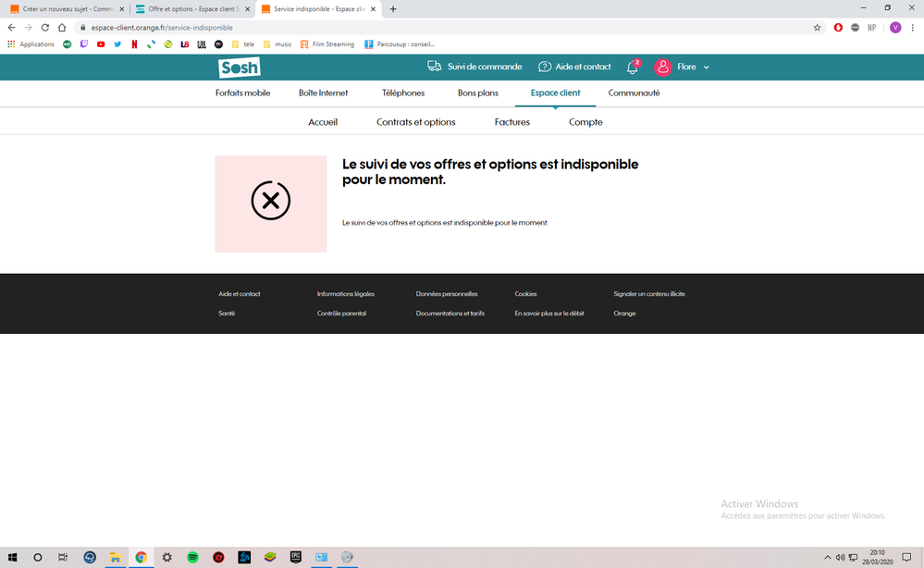
Task: Open Spotify from the taskbar
Action: click(x=192, y=558)
